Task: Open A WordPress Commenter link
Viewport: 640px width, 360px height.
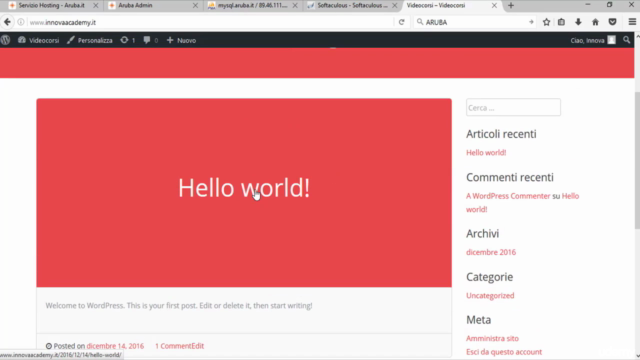Action: pos(508,196)
